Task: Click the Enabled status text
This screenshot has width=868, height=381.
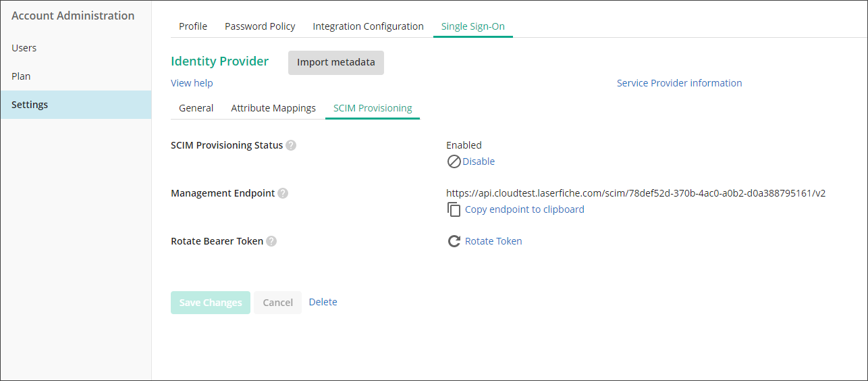Action: click(x=464, y=145)
